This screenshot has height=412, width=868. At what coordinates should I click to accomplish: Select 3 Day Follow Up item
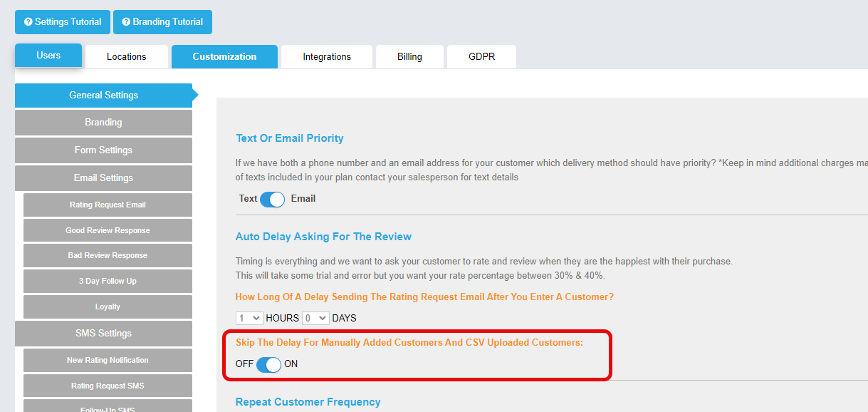pos(108,282)
